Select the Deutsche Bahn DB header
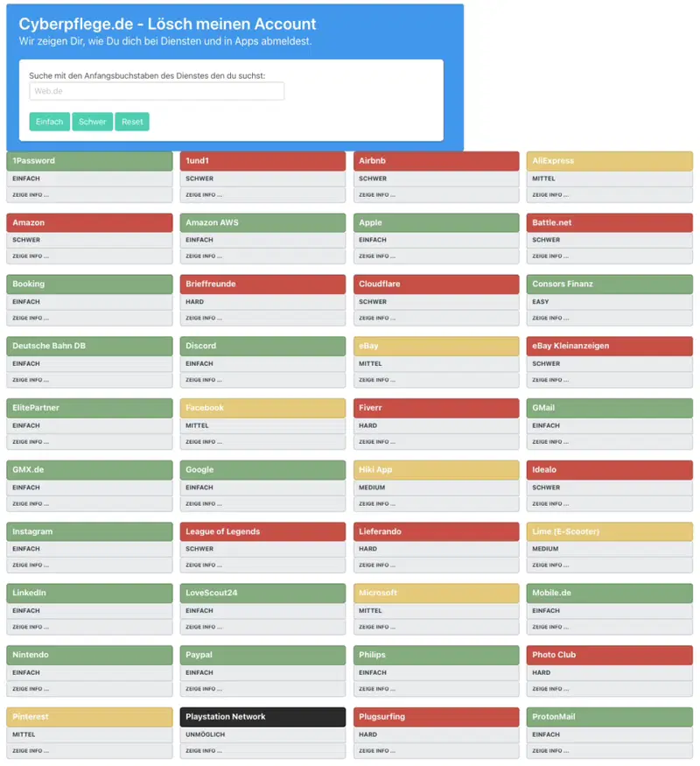This screenshot has width=700, height=766. [89, 346]
